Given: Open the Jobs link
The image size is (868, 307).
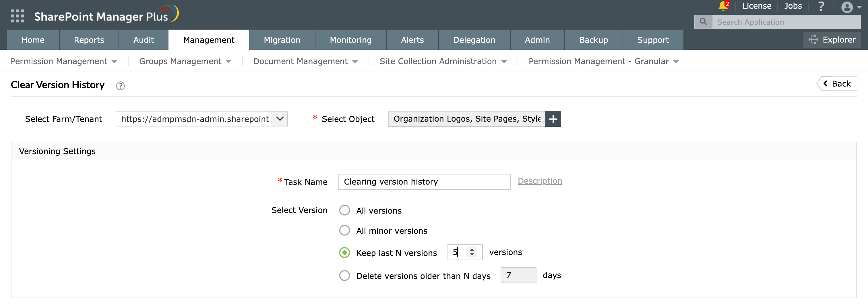Looking at the screenshot, I should click(793, 6).
